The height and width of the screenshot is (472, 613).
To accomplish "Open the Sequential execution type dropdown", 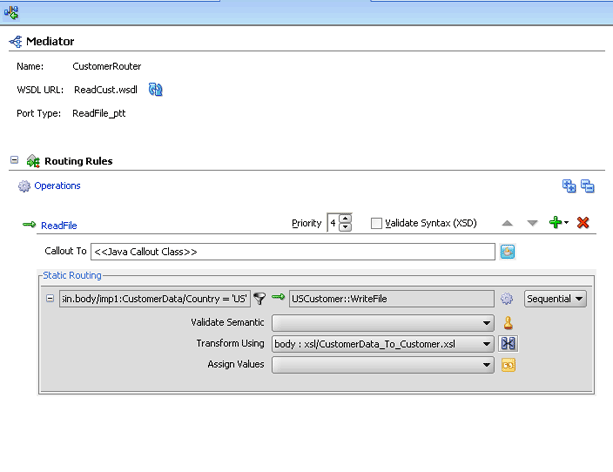I will coord(555,299).
